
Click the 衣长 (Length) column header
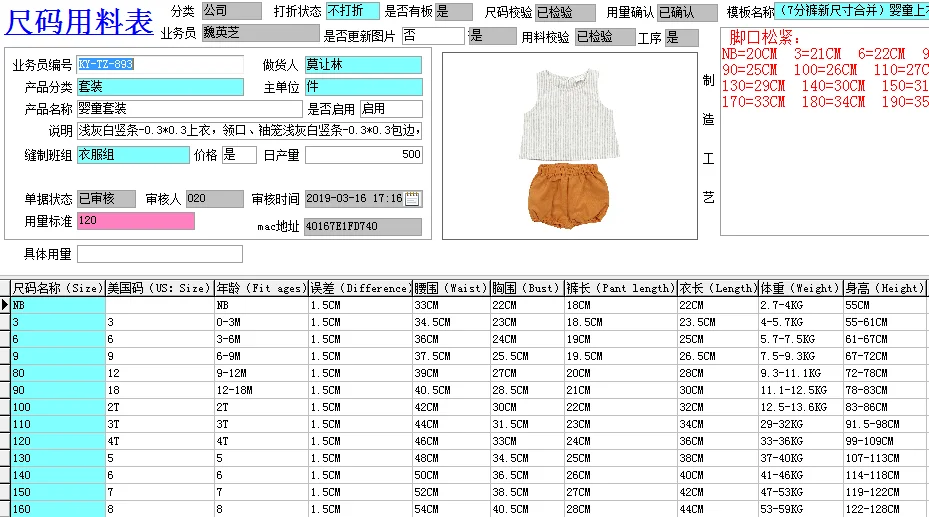click(x=718, y=288)
